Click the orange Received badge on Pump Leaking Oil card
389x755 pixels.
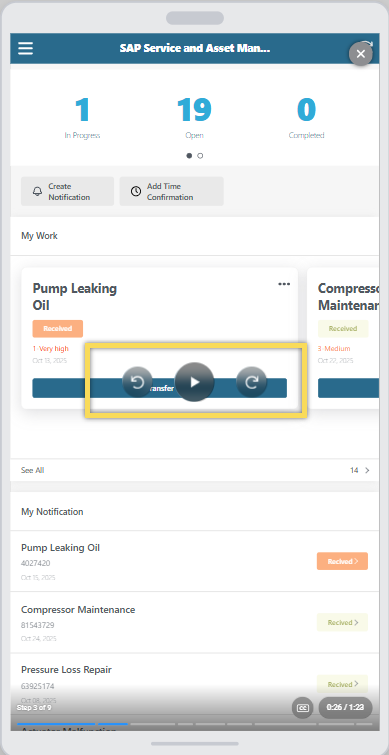pos(58,328)
